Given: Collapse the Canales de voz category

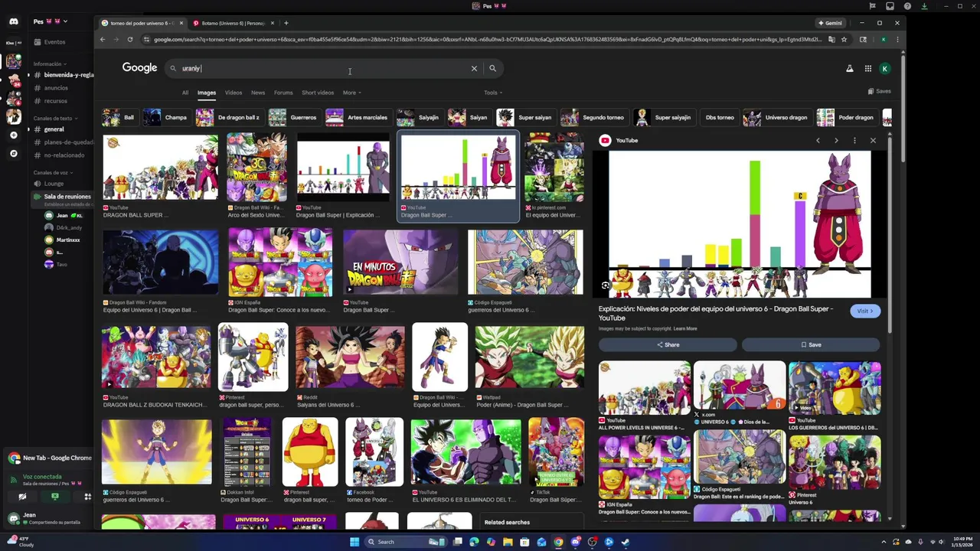Looking at the screenshot, I should coord(53,173).
